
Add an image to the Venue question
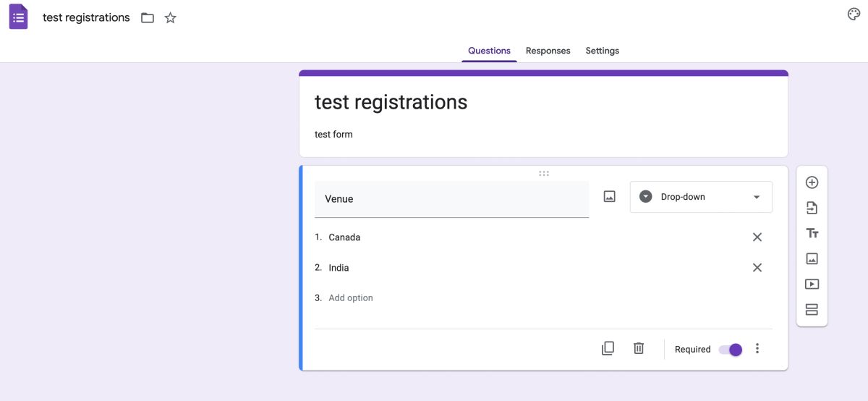(x=609, y=197)
